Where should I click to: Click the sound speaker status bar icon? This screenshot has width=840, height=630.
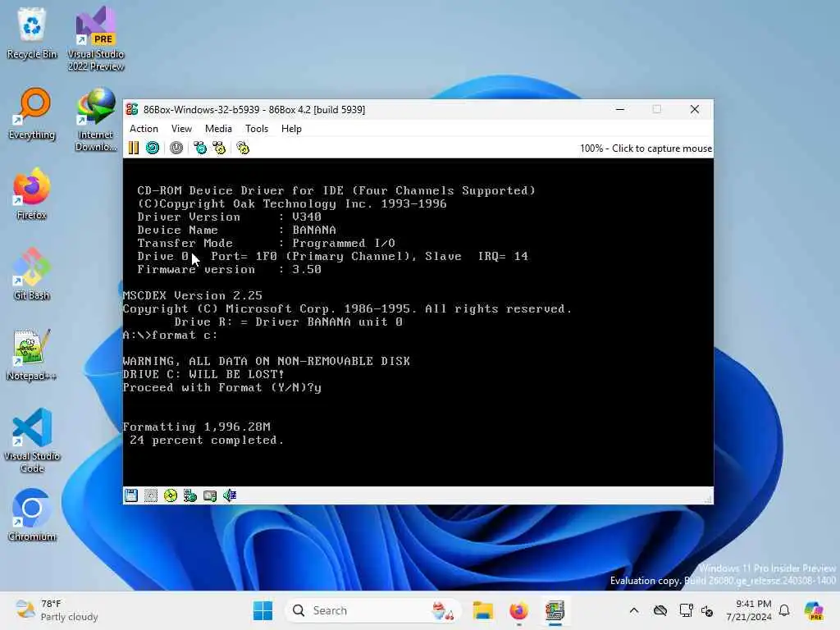click(x=230, y=495)
